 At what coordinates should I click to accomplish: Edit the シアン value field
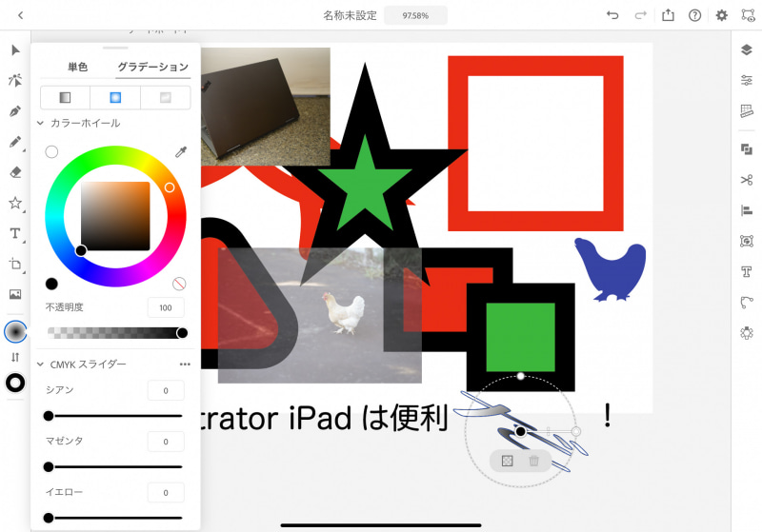(x=166, y=390)
